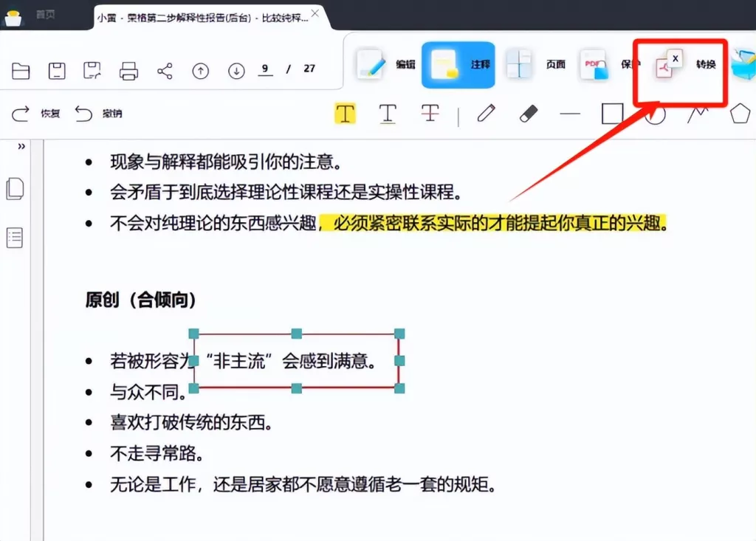Click the application logo icon in title bar
756x541 pixels.
[13, 18]
